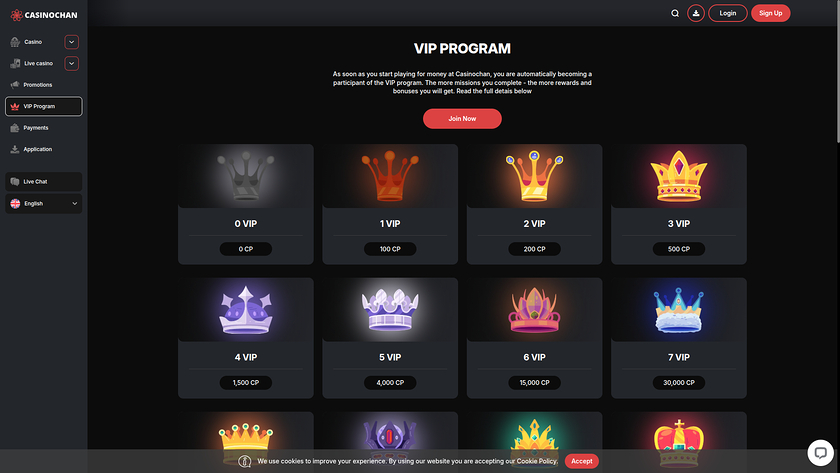This screenshot has width=840, height=473.
Task: Click the 0 VIP grey crown icon
Action: click(x=245, y=176)
